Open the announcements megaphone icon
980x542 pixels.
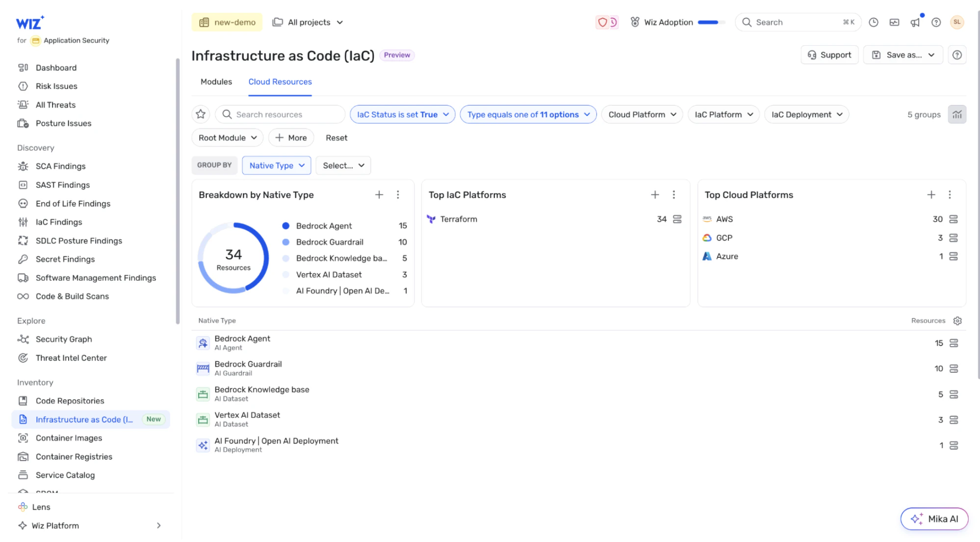[915, 22]
